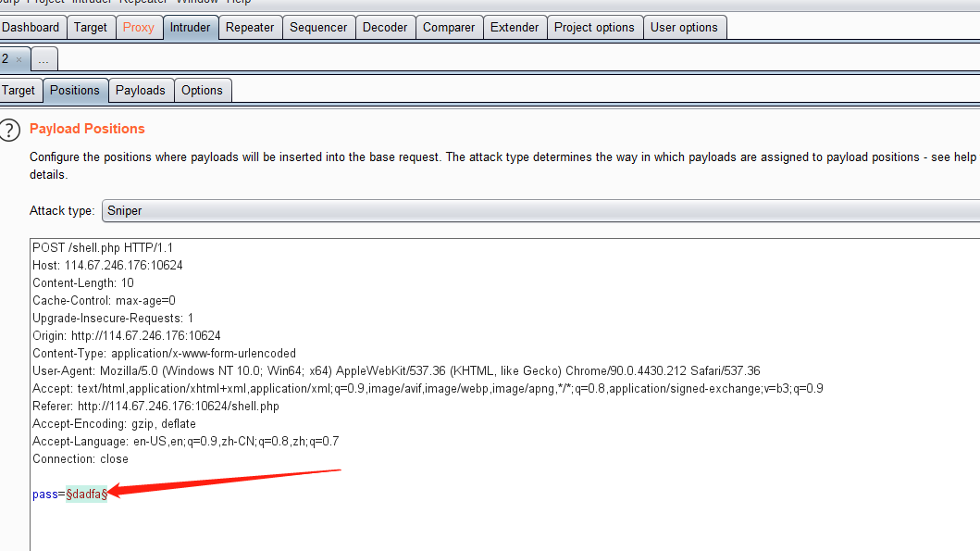The image size is (980, 551).
Task: Click the pass parameter name
Action: tap(45, 495)
